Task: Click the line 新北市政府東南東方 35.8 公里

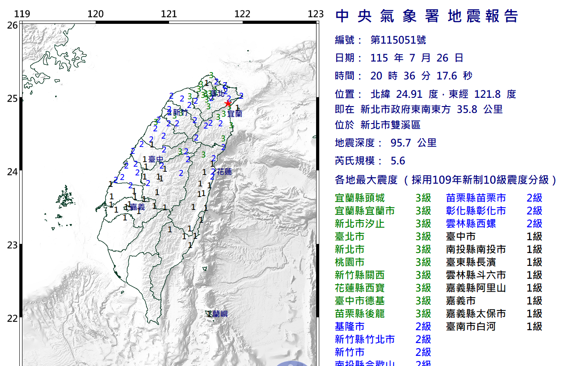Action: (x=432, y=109)
